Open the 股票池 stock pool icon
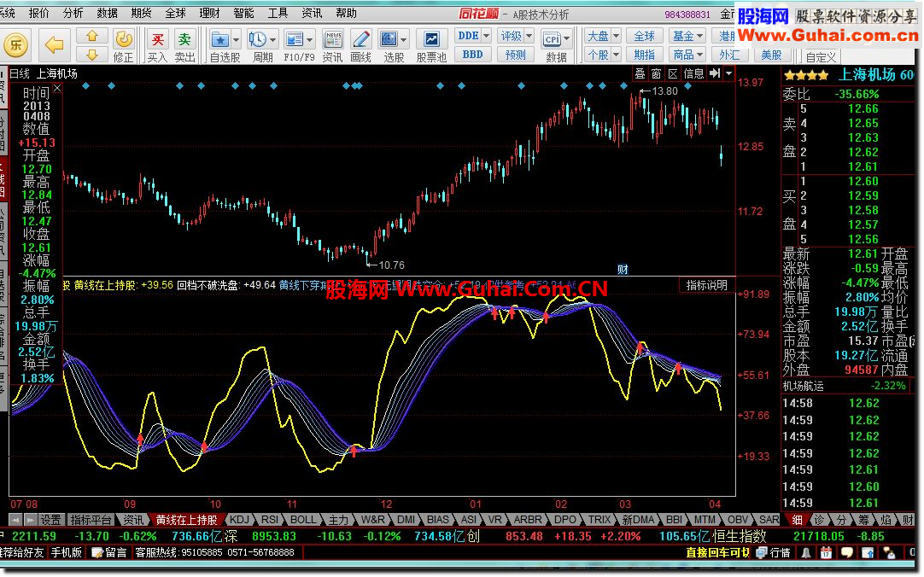Image resolution: width=924 pixels, height=577 pixels. 431,40
